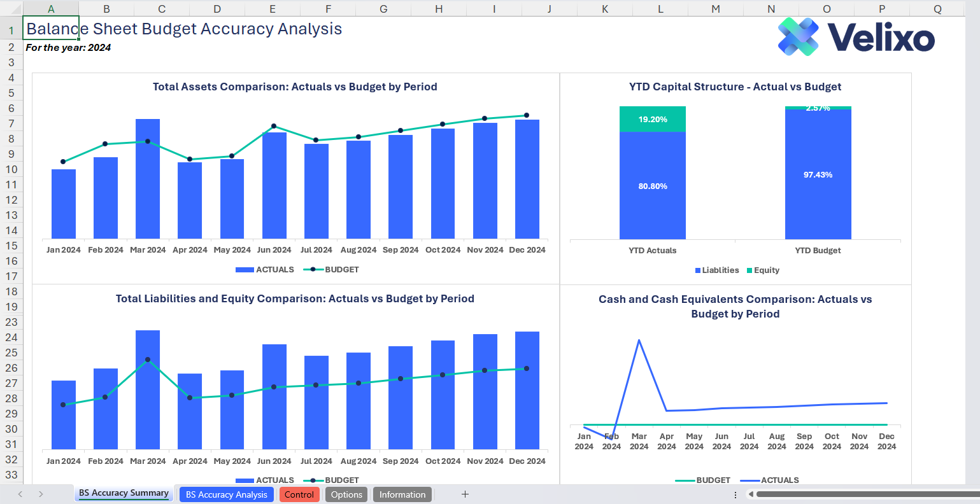The image size is (980, 504).
Task: Click the previous sheet navigation arrow
Action: pos(20,494)
